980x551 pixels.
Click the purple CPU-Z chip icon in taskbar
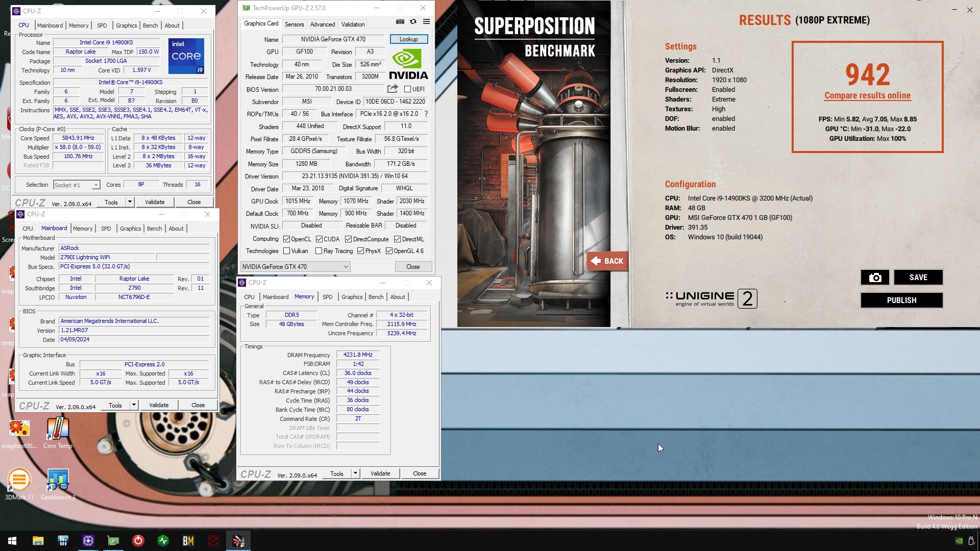click(x=88, y=541)
